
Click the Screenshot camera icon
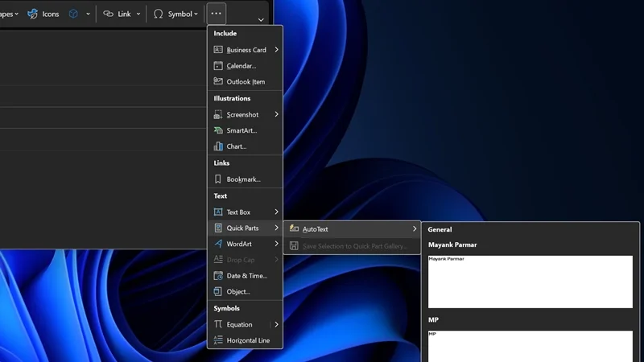tap(218, 114)
